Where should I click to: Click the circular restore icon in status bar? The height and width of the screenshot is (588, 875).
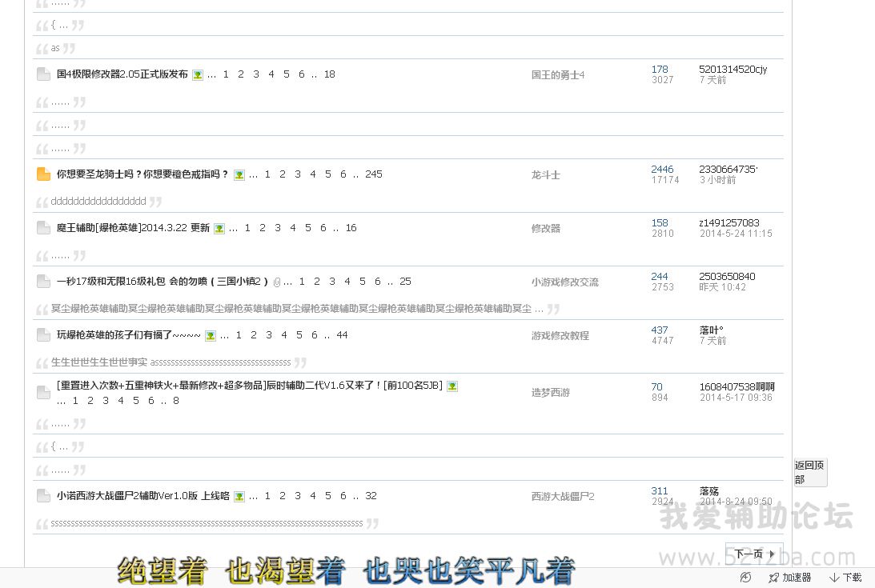pos(745,578)
